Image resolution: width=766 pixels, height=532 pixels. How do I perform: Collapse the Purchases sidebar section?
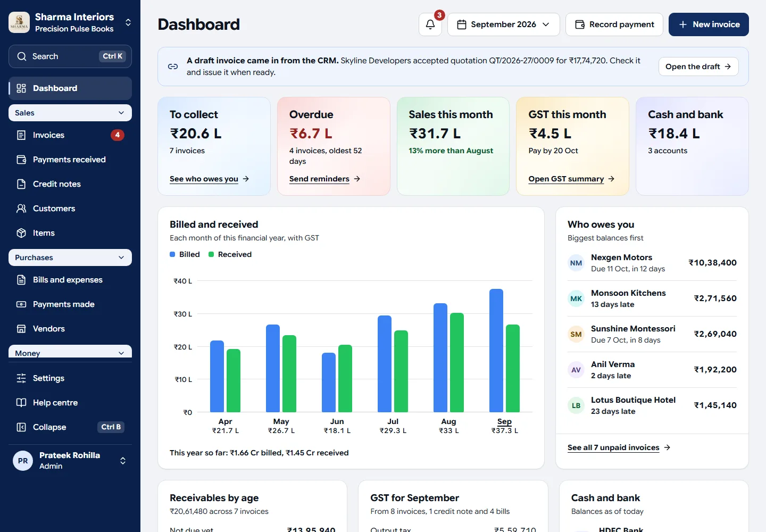pos(70,257)
